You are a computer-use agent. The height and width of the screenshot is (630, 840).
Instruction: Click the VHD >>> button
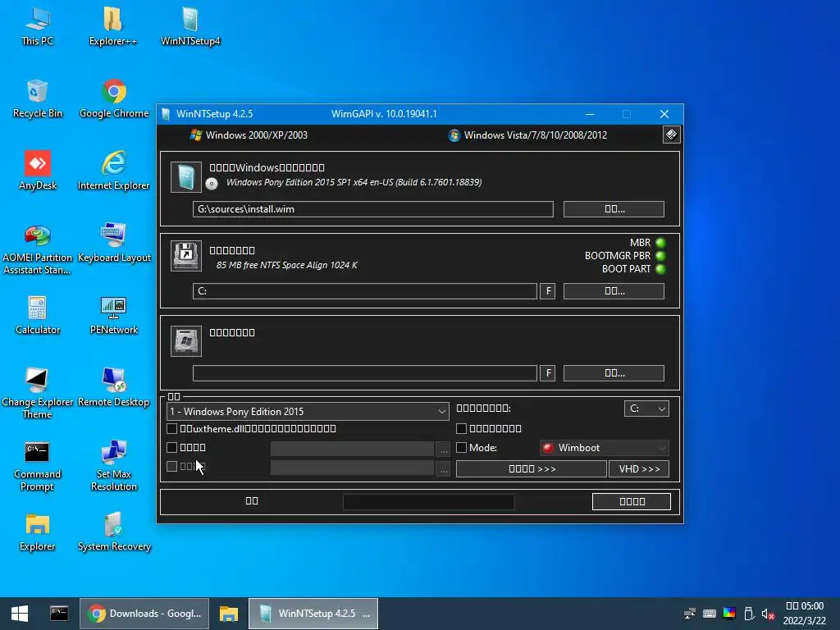point(639,468)
